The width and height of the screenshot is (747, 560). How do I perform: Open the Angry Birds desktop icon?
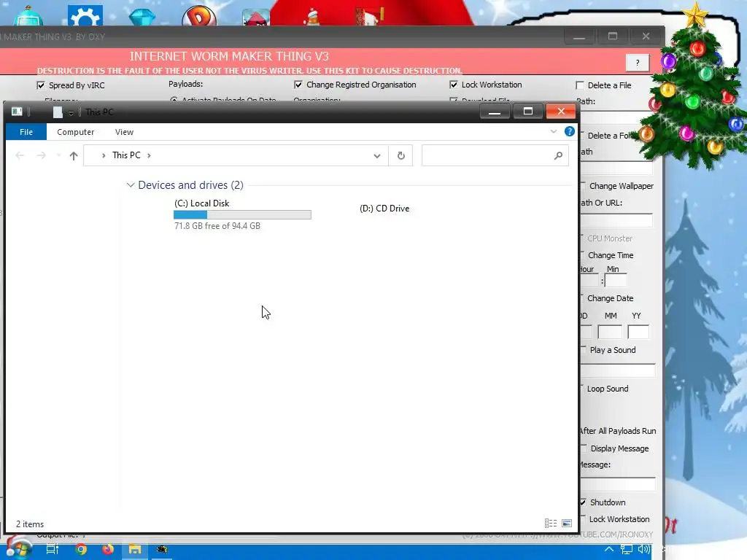[x=256, y=17]
